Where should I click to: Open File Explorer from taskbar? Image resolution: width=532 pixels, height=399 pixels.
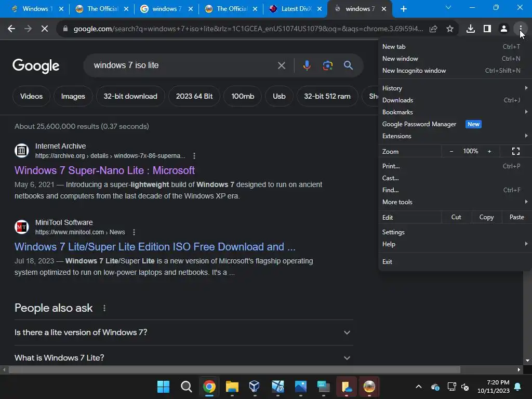232,387
